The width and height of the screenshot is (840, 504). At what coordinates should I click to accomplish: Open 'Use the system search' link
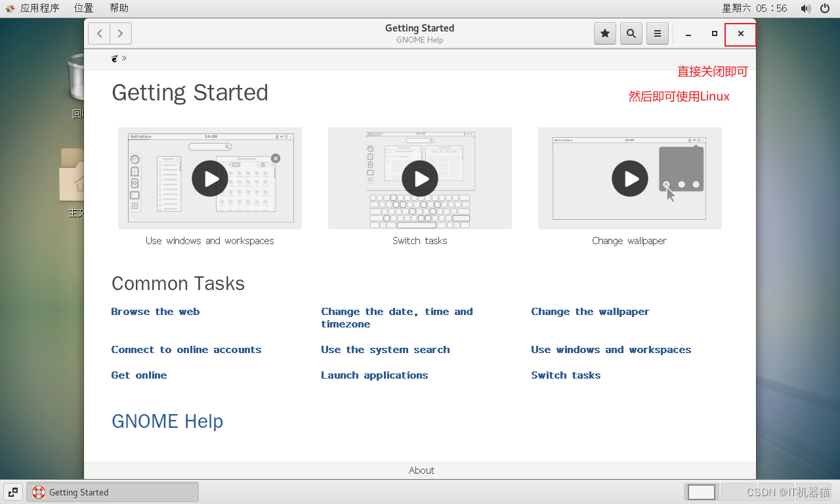(385, 350)
